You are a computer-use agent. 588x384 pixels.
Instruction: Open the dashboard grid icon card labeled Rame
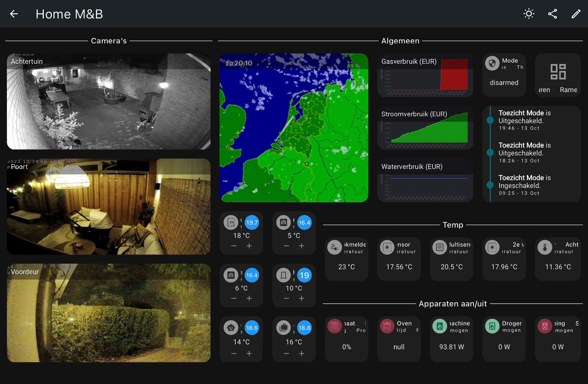click(x=558, y=75)
